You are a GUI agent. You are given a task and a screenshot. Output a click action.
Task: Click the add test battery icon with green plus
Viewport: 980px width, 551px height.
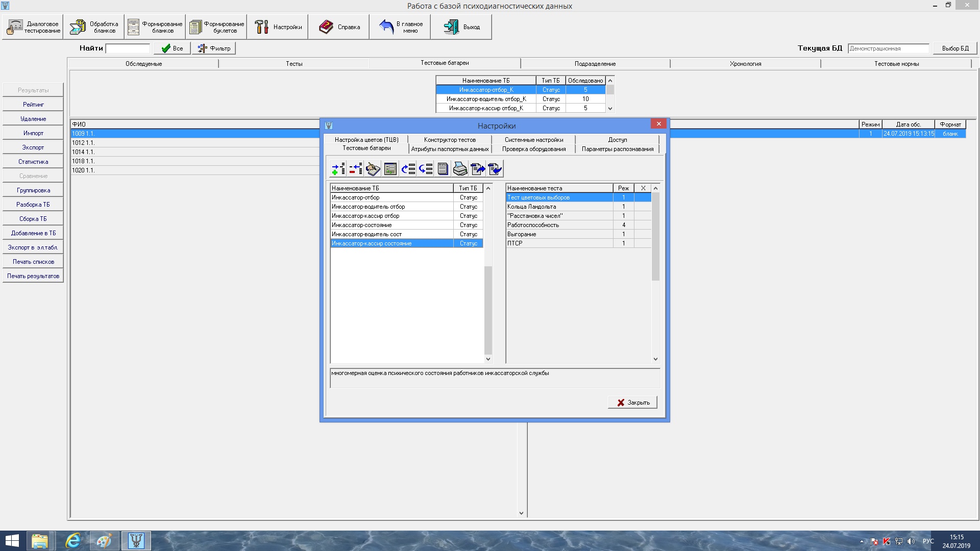pyautogui.click(x=338, y=169)
